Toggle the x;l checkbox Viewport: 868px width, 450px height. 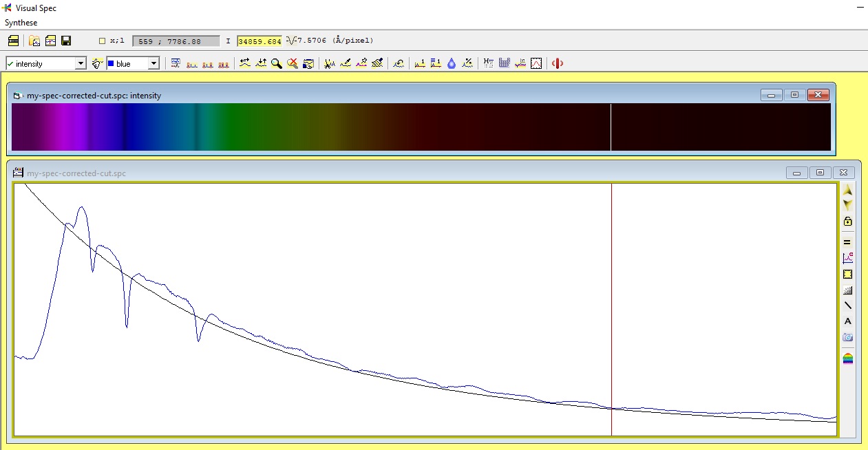[x=103, y=41]
